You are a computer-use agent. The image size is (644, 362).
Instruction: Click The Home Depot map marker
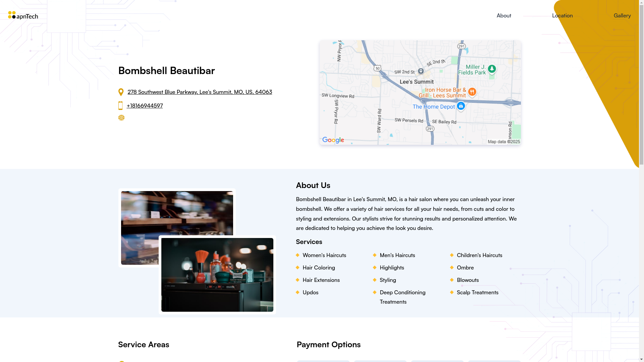(x=461, y=106)
